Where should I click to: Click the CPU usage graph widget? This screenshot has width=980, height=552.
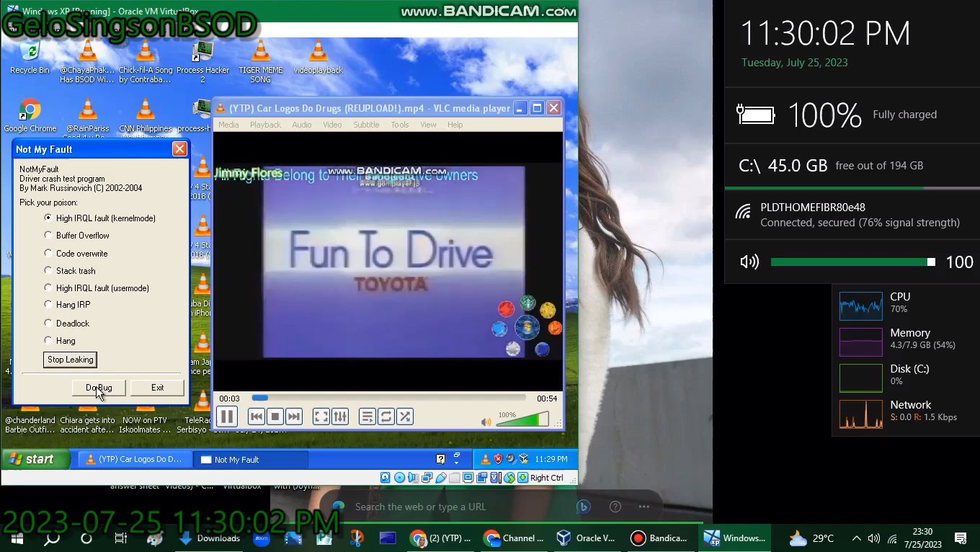coord(860,306)
